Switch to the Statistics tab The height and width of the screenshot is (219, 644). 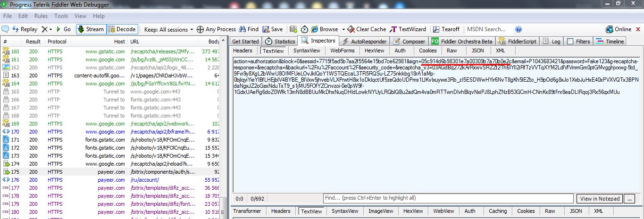[280, 42]
